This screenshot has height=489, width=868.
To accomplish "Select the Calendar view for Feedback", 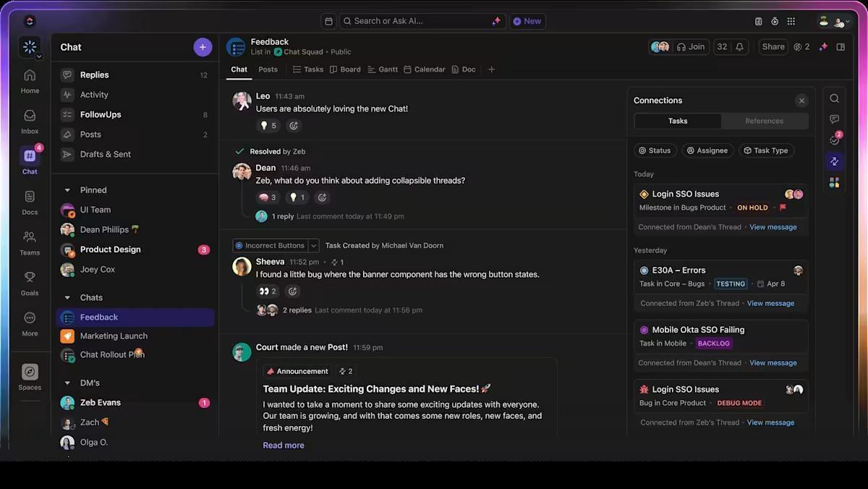I will [x=425, y=69].
